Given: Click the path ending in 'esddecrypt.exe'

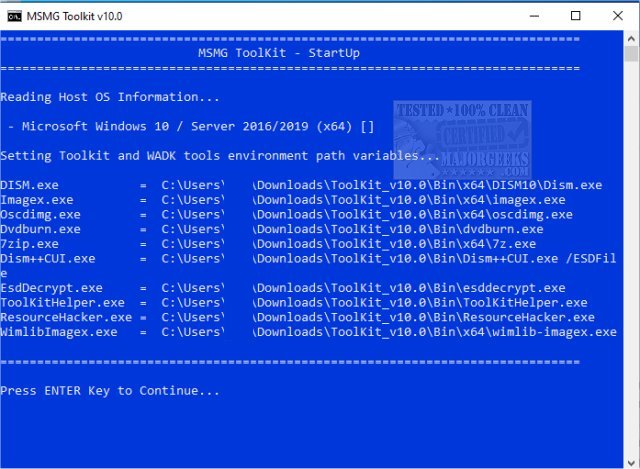Looking at the screenshot, I should (363, 288).
